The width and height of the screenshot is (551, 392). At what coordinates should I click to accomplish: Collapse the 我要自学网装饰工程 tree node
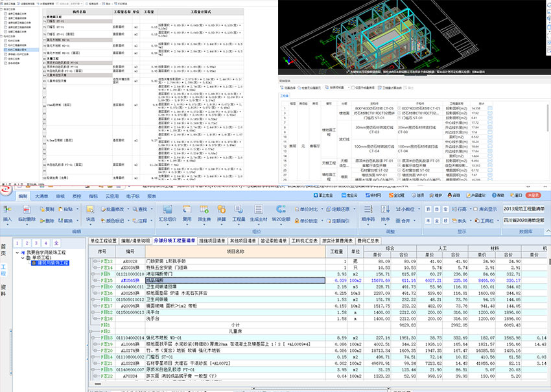pos(18,253)
